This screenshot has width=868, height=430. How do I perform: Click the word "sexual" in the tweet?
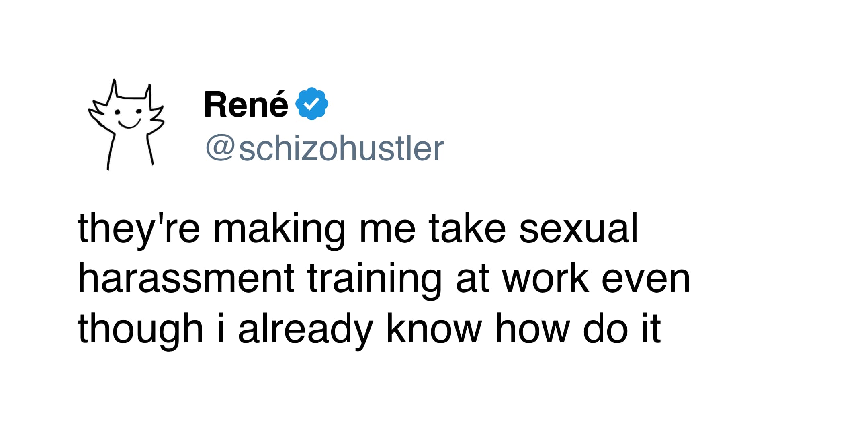578,229
